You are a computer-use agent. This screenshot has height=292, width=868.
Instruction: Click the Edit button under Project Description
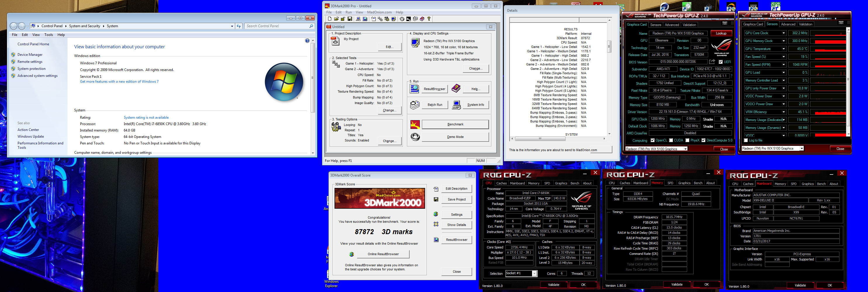[x=389, y=47]
